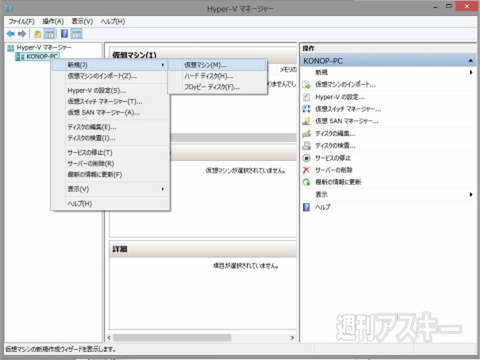Open the blue Help toolbar icon
The width and height of the screenshot is (480, 360).
click(x=65, y=34)
